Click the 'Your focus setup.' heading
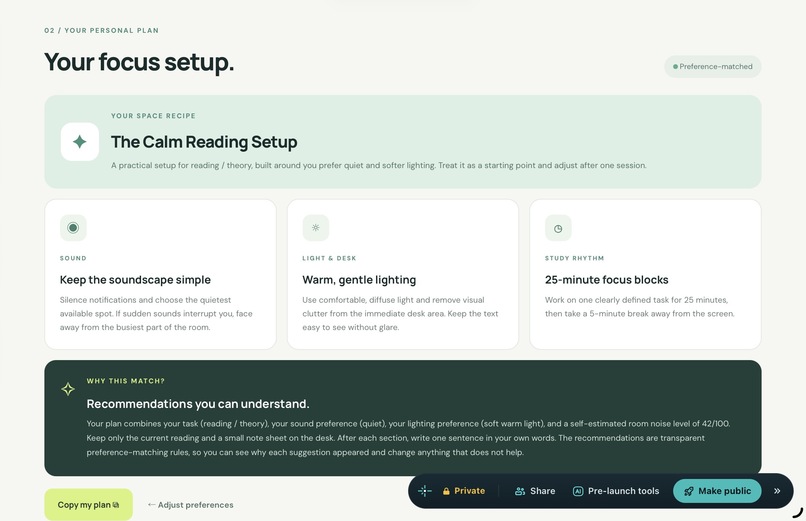The width and height of the screenshot is (806, 521). 139,62
